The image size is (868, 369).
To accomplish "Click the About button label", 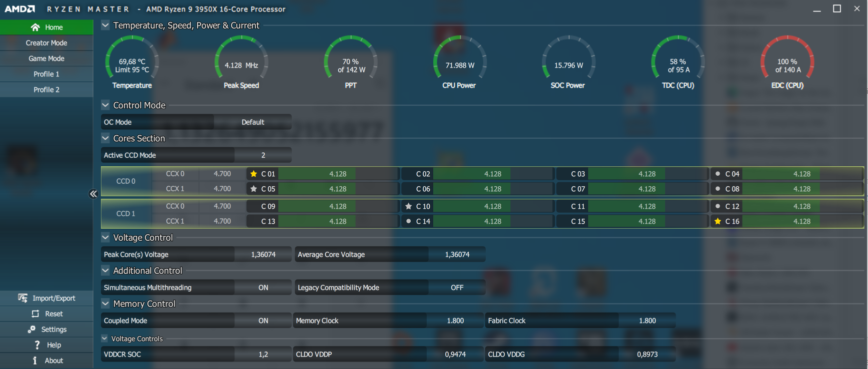I will point(54,361).
